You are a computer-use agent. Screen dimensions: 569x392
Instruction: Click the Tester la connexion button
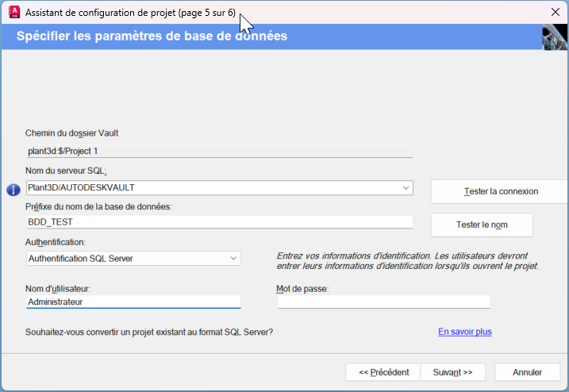tap(500, 191)
